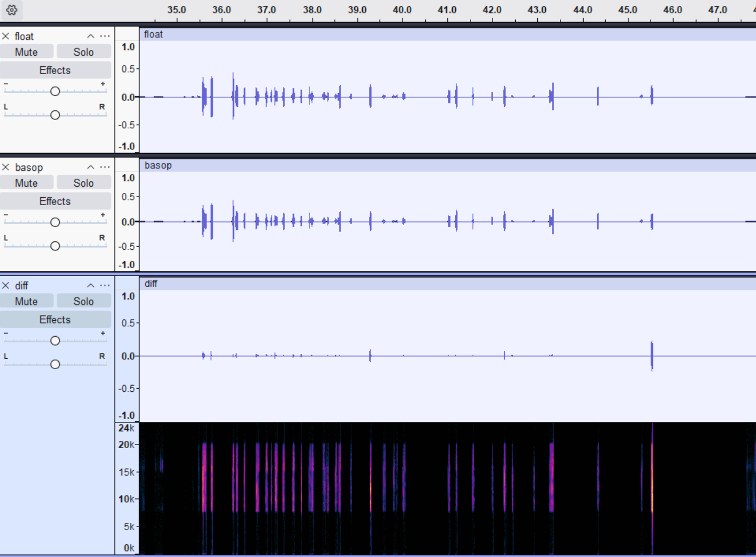This screenshot has height=557, width=756.
Task: Open diff track ellipsis menu
Action: click(105, 286)
